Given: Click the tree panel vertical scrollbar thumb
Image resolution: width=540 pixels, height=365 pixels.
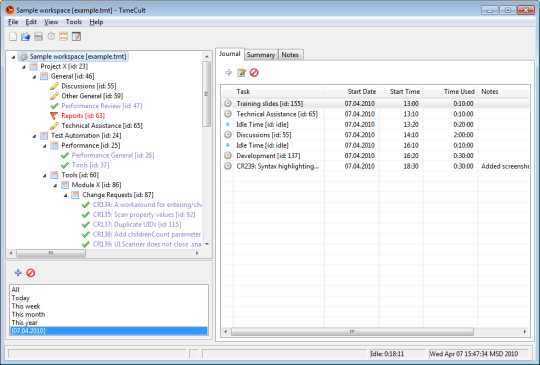Looking at the screenshot, I should tap(207, 94).
